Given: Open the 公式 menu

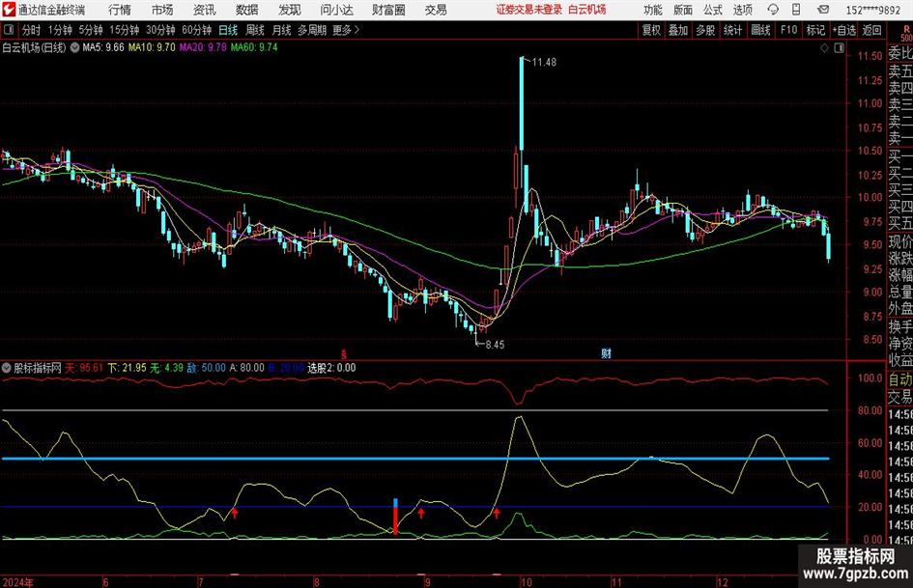Looking at the screenshot, I should pyautogui.click(x=713, y=10).
